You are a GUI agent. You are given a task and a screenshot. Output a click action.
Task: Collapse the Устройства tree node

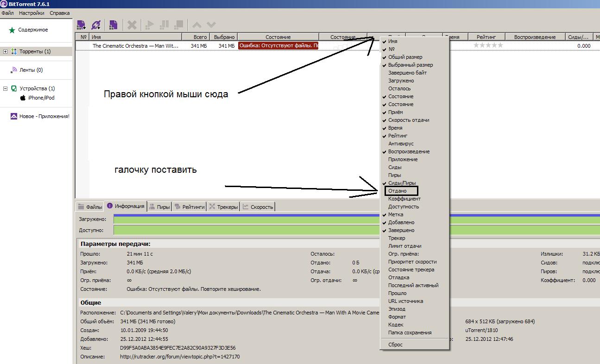coord(6,88)
